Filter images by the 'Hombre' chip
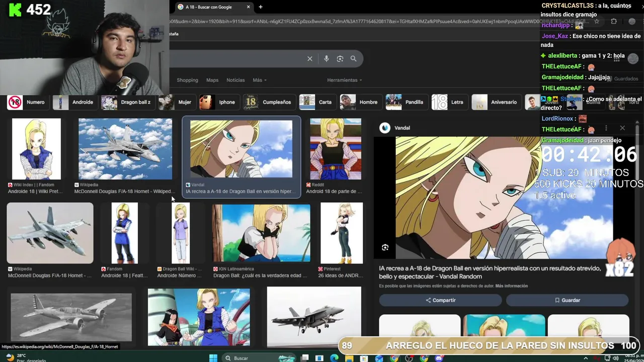644x362 pixels. 360,102
